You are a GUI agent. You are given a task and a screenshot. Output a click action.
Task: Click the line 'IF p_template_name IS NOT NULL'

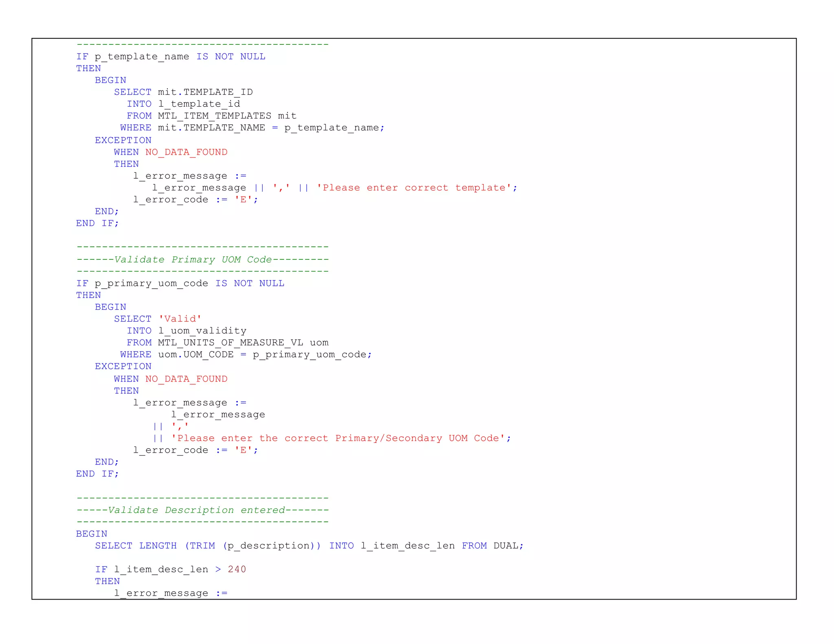(x=171, y=57)
